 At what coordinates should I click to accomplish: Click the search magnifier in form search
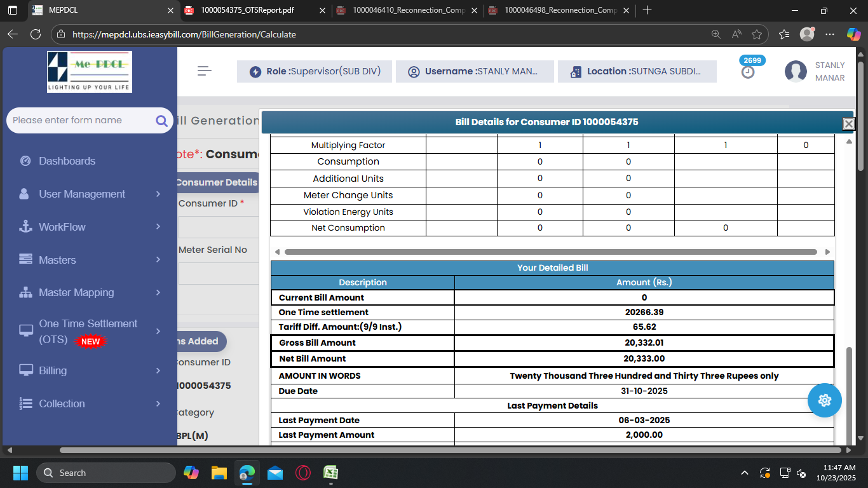[x=161, y=121]
